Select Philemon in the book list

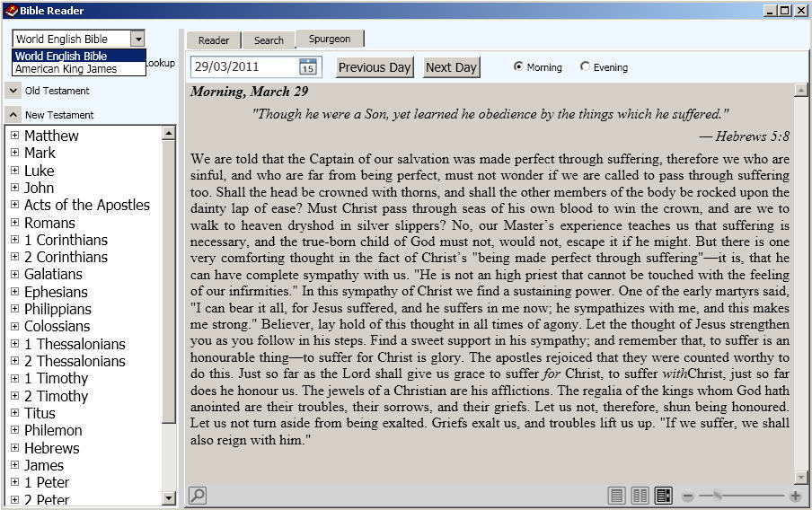[x=53, y=430]
